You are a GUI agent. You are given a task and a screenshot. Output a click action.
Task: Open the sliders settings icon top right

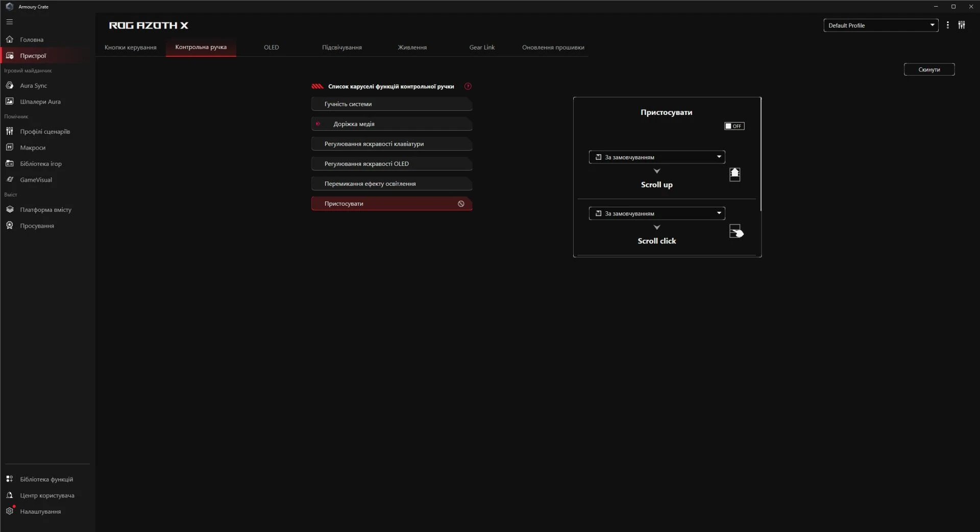pos(962,25)
